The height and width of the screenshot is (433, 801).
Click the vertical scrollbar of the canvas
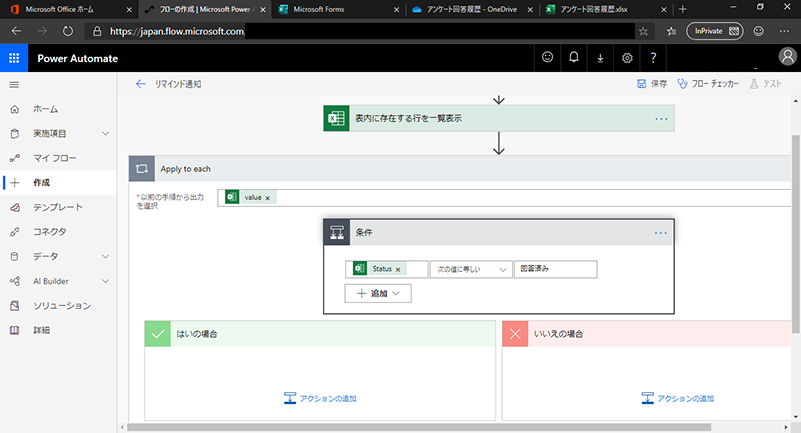pos(795,234)
